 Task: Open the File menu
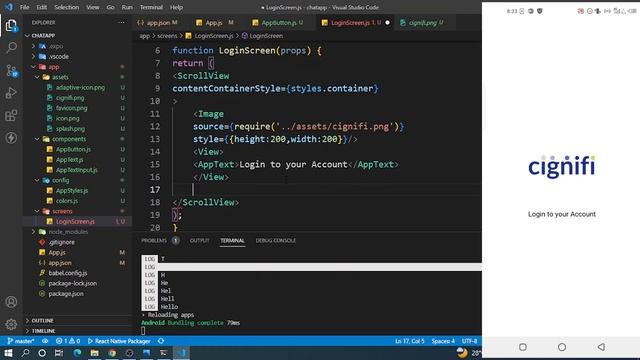(x=24, y=7)
